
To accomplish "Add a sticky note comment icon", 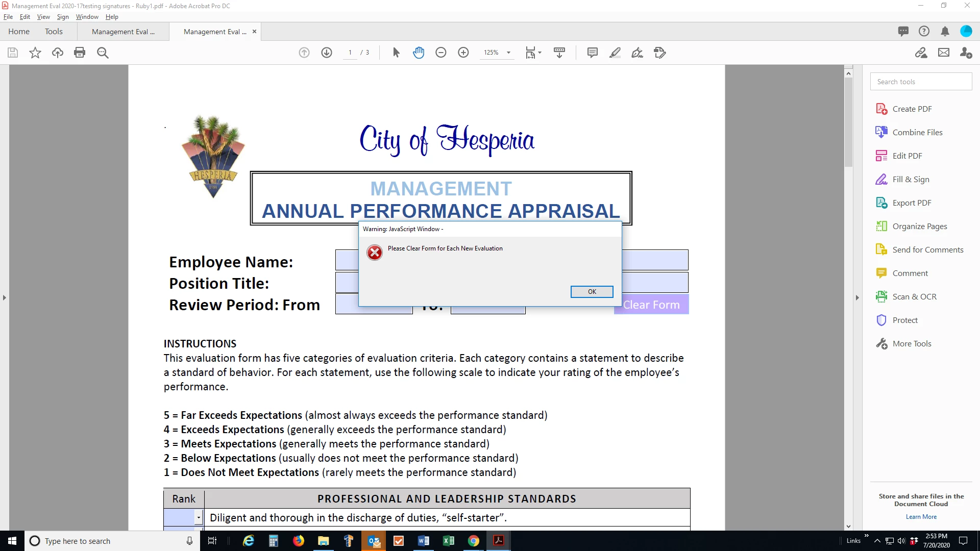I will click(593, 53).
